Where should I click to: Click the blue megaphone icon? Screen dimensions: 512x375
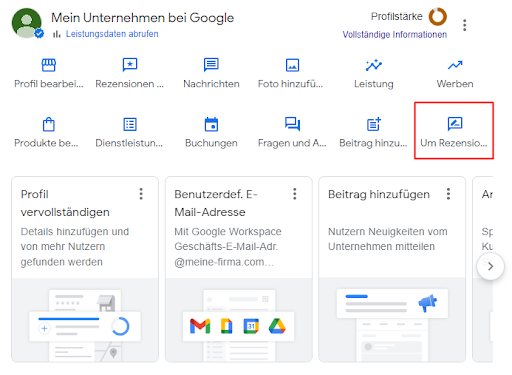pos(428,303)
